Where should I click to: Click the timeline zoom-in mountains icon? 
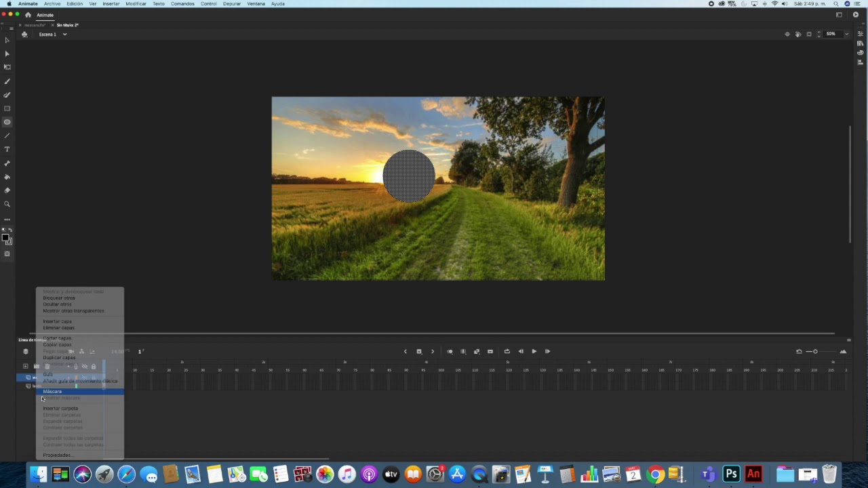click(843, 351)
